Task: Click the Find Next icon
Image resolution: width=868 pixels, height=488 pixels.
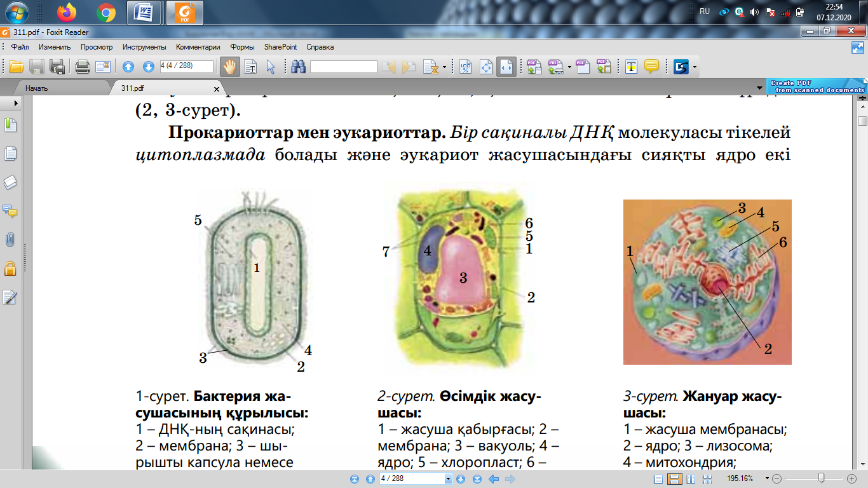Action: click(x=409, y=67)
